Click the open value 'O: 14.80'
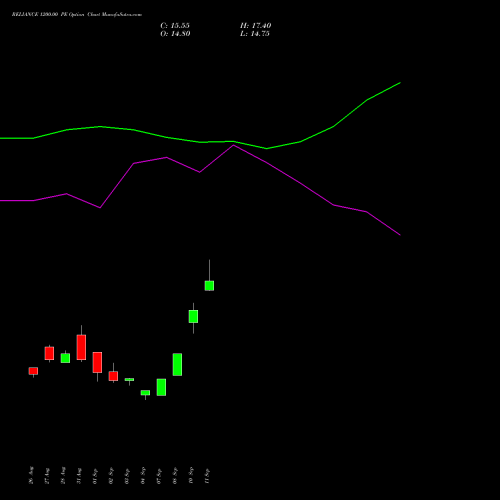 [175, 34]
